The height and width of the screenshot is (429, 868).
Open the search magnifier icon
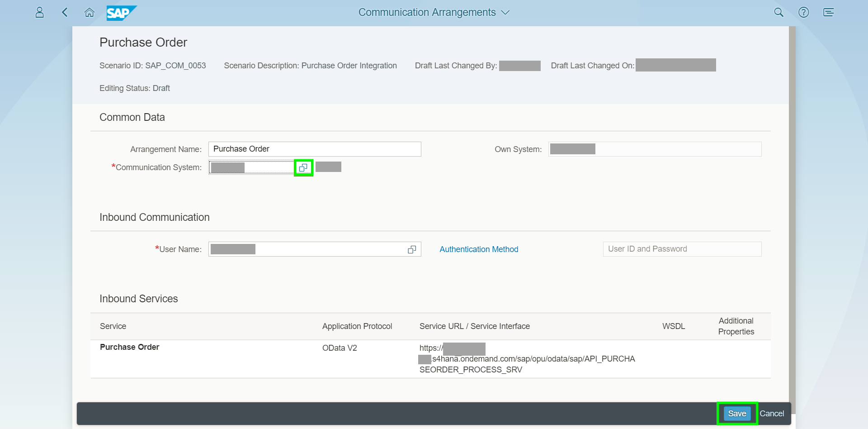click(778, 12)
